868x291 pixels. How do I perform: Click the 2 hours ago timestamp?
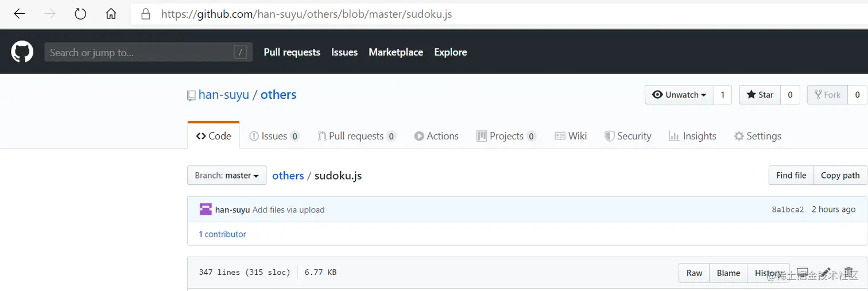834,209
